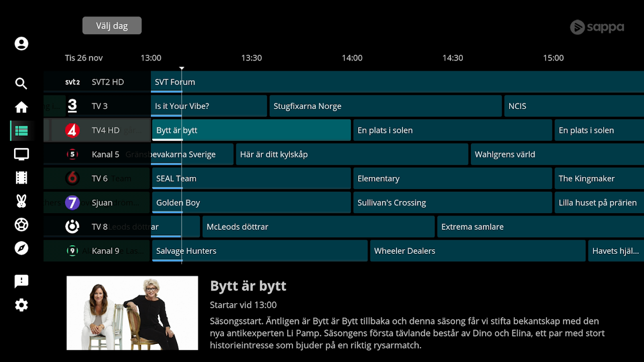Viewport: 644px width, 362px height.
Task: Select Wahlgrens värld on Kanal 5
Action: pos(557,154)
